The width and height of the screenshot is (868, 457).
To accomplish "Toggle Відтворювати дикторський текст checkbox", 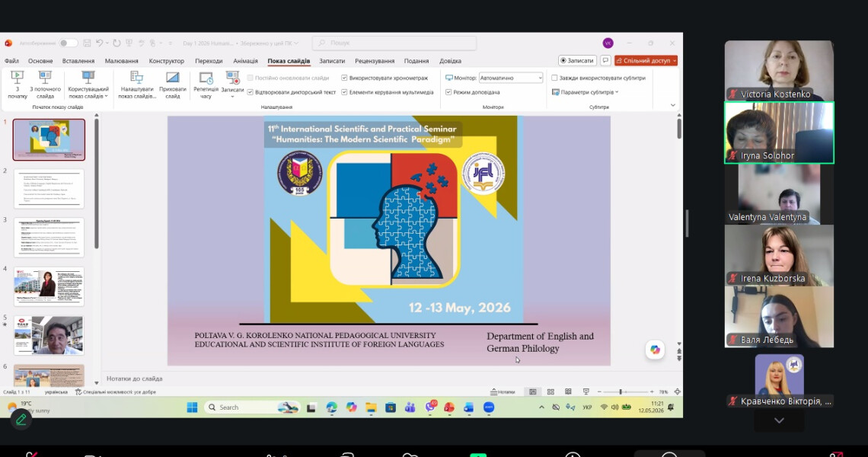I will tap(251, 92).
